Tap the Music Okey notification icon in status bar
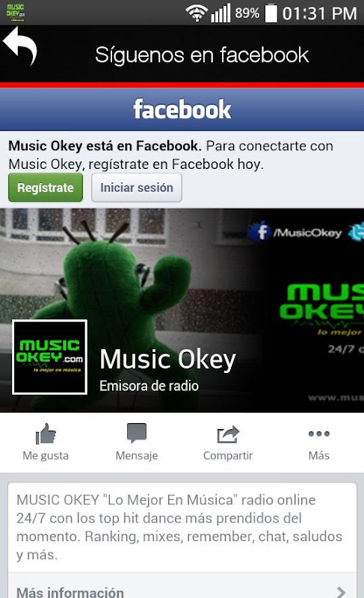The image size is (364, 598). pyautogui.click(x=16, y=12)
